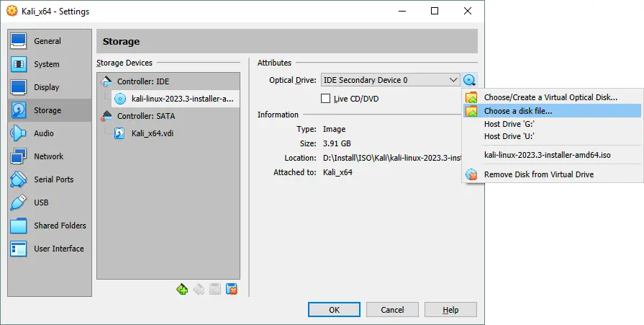Open Help for the settings dialog
Viewport: 644px width, 325px height.
coord(450,310)
